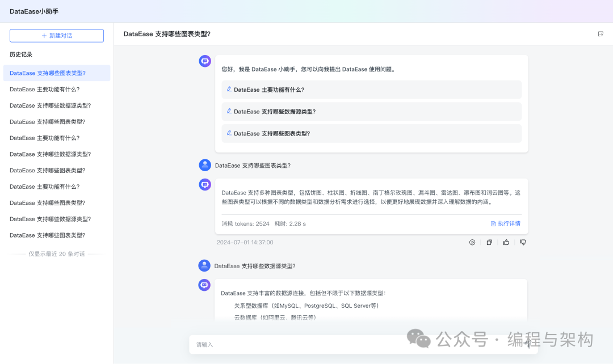This screenshot has width=613, height=364.
Task: Click the bot avatar beside the greeting message
Action: coord(205,61)
